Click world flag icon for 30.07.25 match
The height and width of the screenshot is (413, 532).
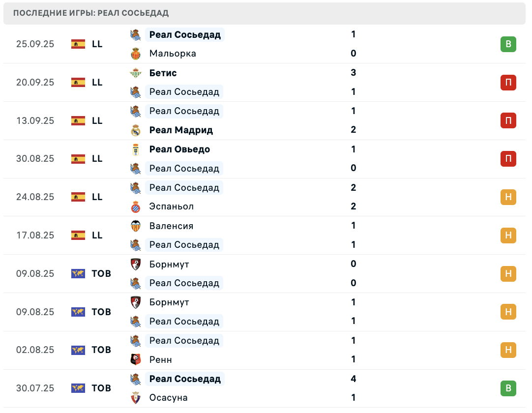[78, 388]
